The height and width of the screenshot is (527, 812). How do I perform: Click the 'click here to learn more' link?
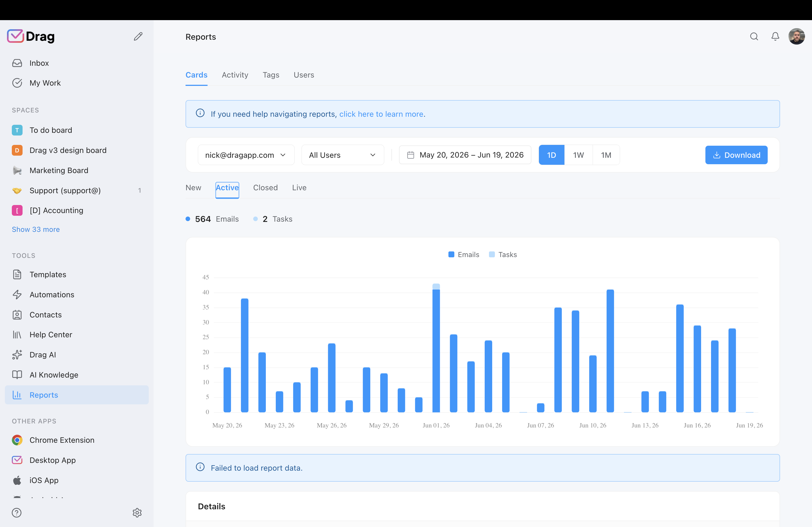[381, 114]
